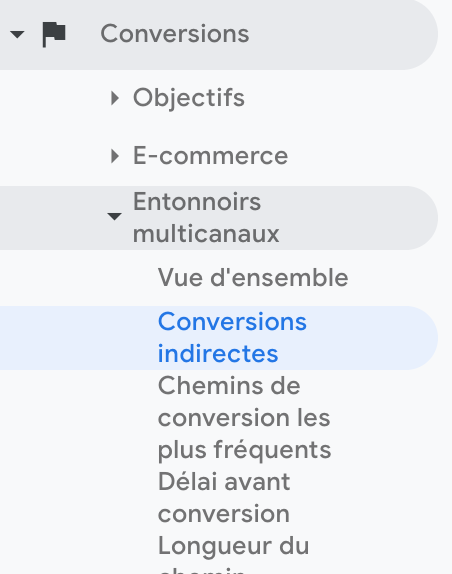Collapse the Conversions section arrow
Image resolution: width=452 pixels, height=574 pixels.
coord(17,35)
